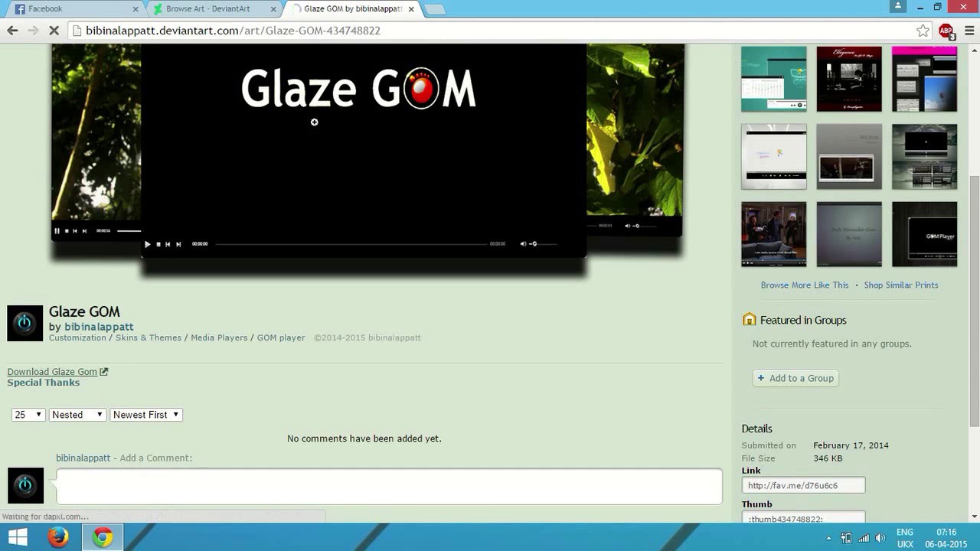
Task: Open bibinalappatt avatar next to title
Action: click(24, 323)
